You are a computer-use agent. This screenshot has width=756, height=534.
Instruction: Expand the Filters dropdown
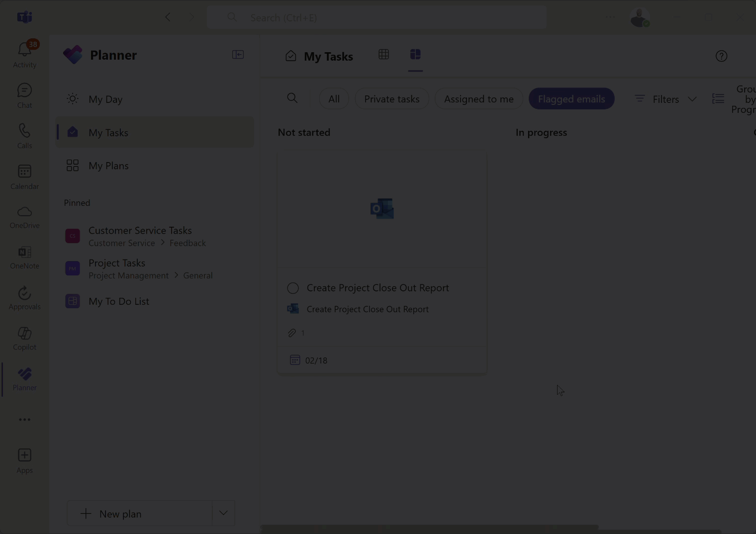click(x=665, y=99)
